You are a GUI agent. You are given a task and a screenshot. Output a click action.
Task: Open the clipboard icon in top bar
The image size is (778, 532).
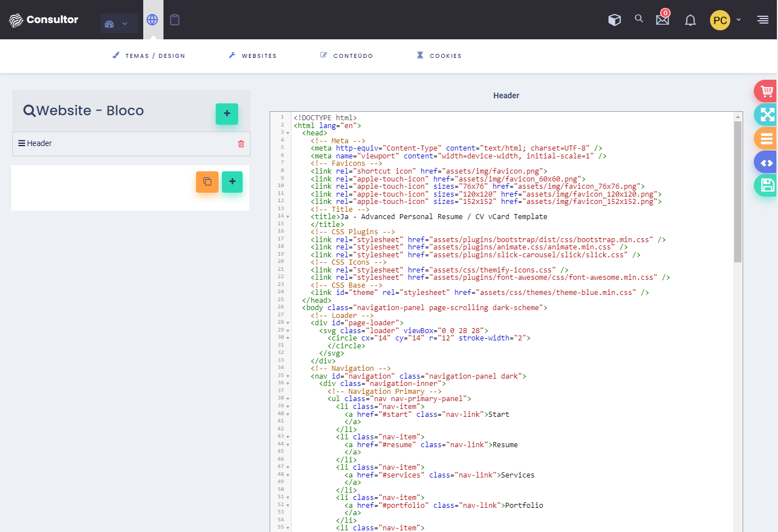tap(175, 20)
